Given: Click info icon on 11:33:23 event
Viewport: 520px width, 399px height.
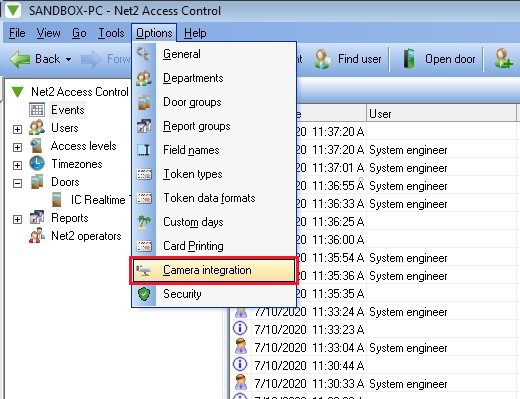Looking at the screenshot, I should (x=240, y=329).
